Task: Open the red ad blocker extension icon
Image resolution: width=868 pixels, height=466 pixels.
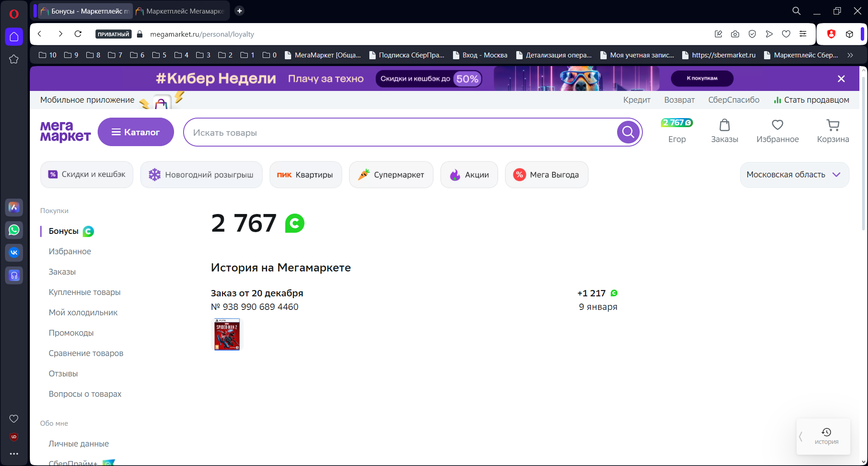Action: [831, 34]
